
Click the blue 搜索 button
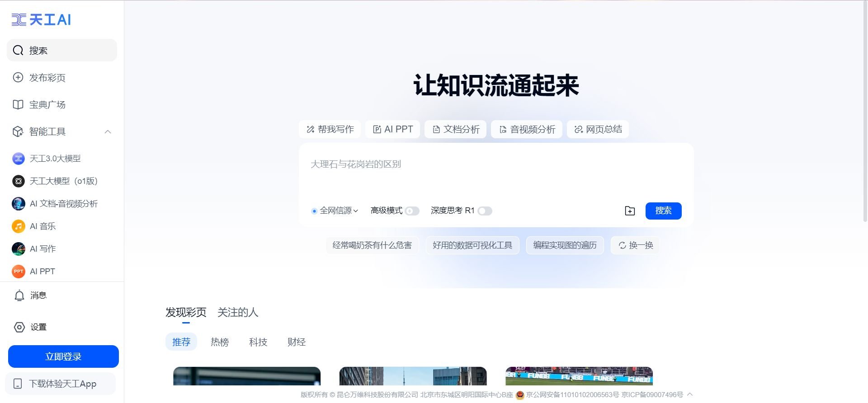663,211
